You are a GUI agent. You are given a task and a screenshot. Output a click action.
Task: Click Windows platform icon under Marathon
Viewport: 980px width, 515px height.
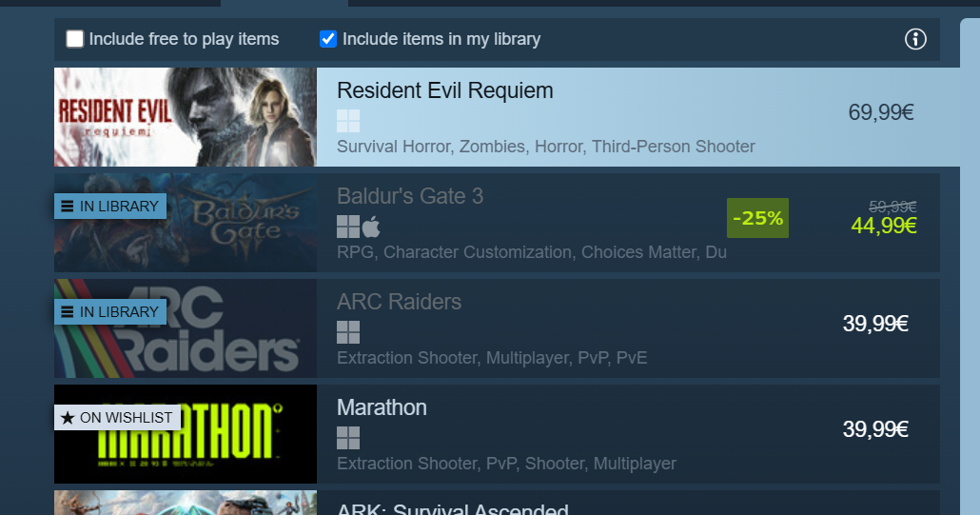pyautogui.click(x=348, y=438)
